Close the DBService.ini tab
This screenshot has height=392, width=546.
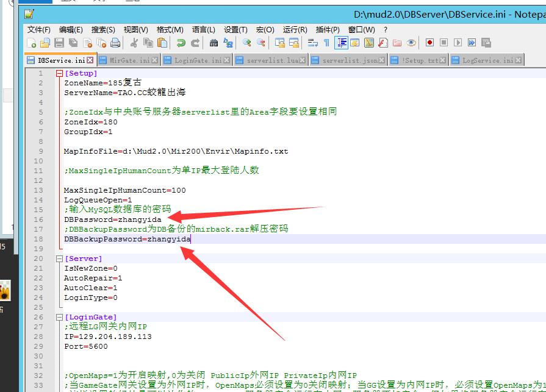pyautogui.click(x=90, y=60)
